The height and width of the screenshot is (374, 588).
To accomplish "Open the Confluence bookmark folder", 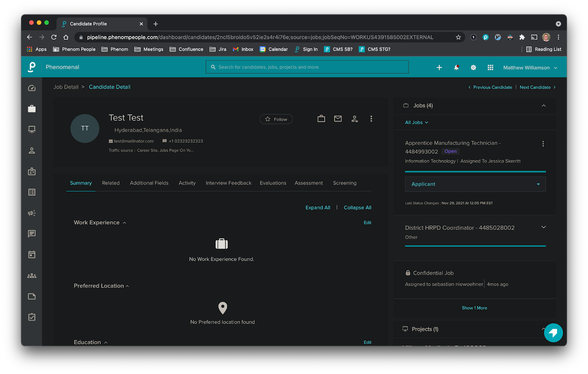I will tap(186, 49).
